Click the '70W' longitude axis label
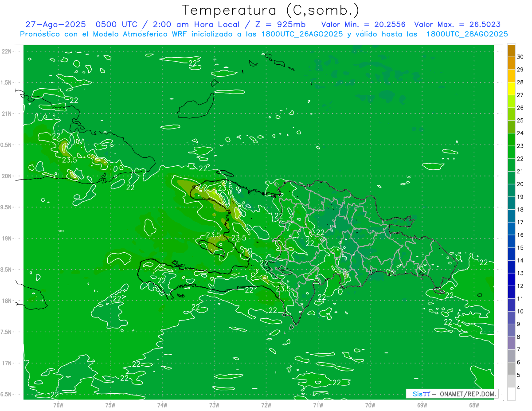This screenshot has height=411, width=532. click(370, 405)
